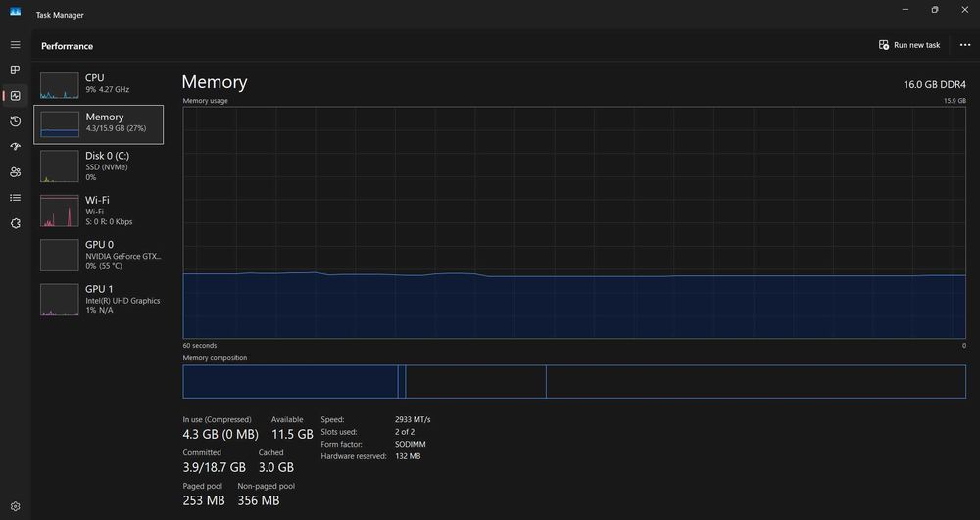
Task: Open Task Manager settings gear
Action: pos(15,507)
